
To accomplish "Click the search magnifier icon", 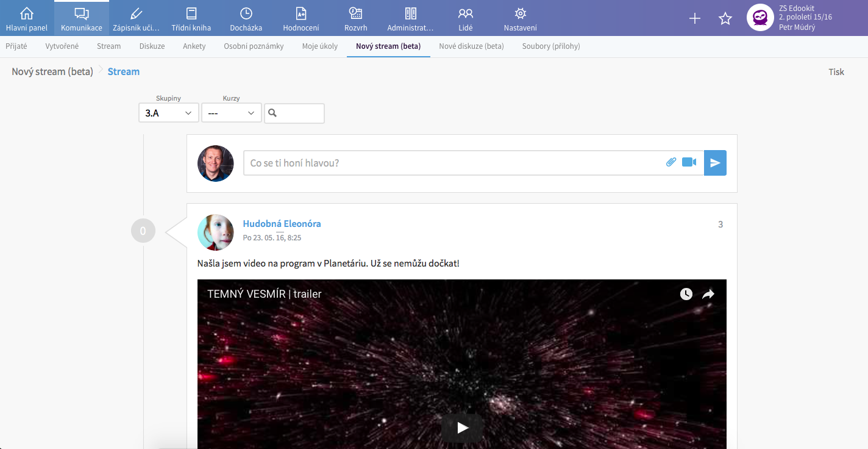I will 272,113.
